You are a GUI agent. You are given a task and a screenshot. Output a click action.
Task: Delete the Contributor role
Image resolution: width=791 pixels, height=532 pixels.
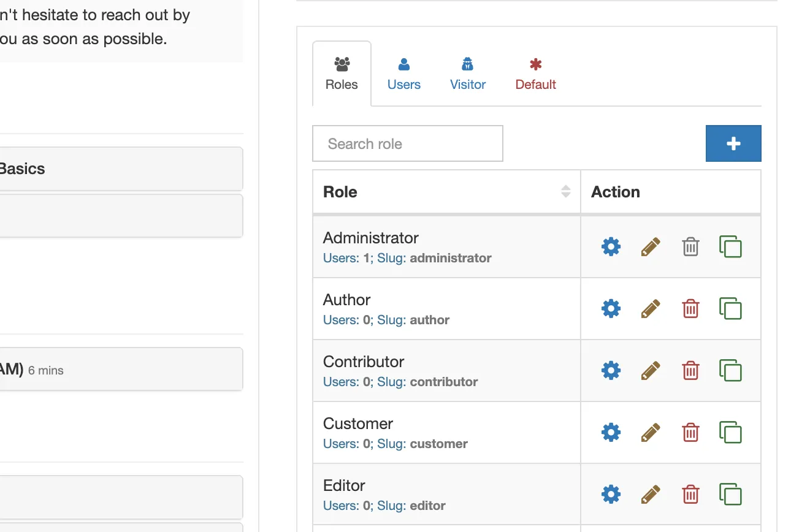(x=690, y=370)
